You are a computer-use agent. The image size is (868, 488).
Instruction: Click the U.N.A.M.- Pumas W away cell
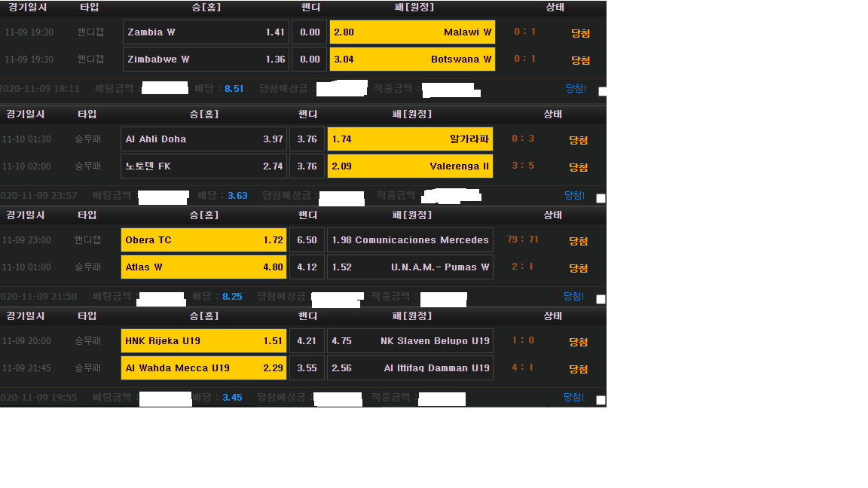[410, 267]
